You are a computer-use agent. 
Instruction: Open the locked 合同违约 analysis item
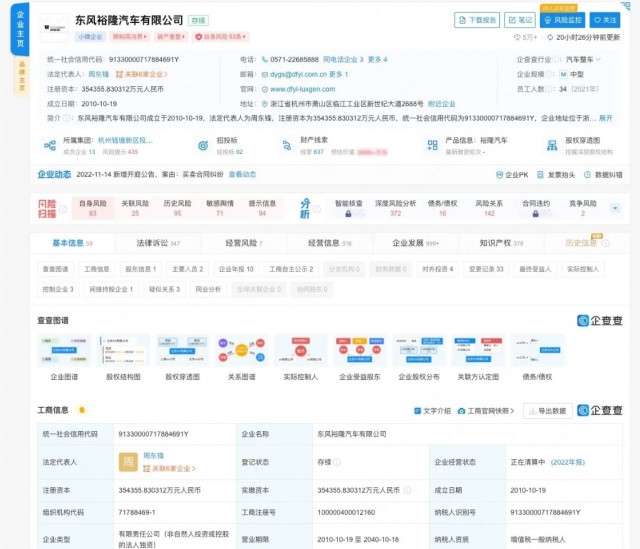point(536,208)
